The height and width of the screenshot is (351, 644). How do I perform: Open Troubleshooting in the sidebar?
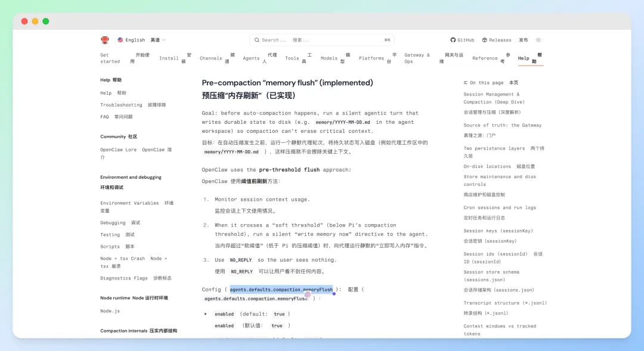tap(121, 105)
